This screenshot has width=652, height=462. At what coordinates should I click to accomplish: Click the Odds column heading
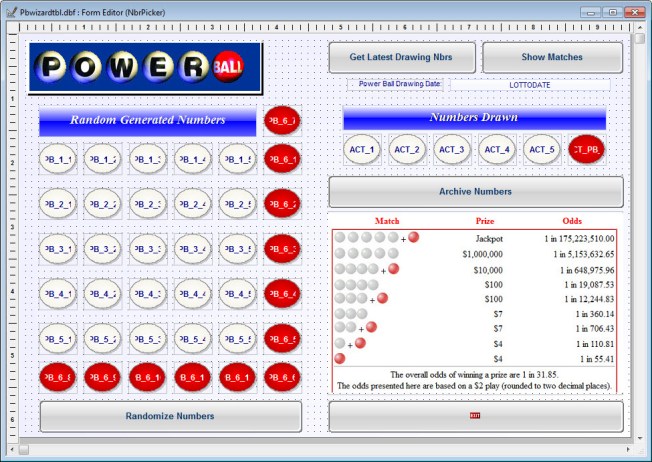572,221
